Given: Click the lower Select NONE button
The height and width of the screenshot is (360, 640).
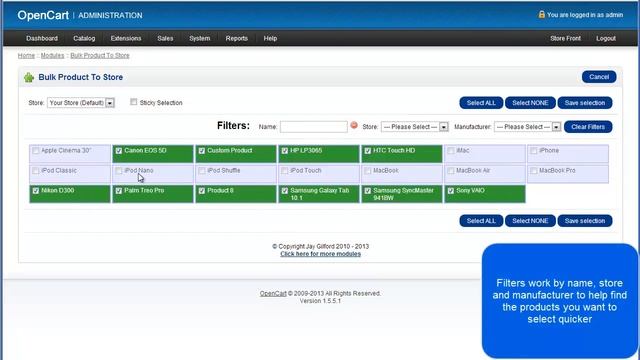Looking at the screenshot, I should (x=530, y=221).
